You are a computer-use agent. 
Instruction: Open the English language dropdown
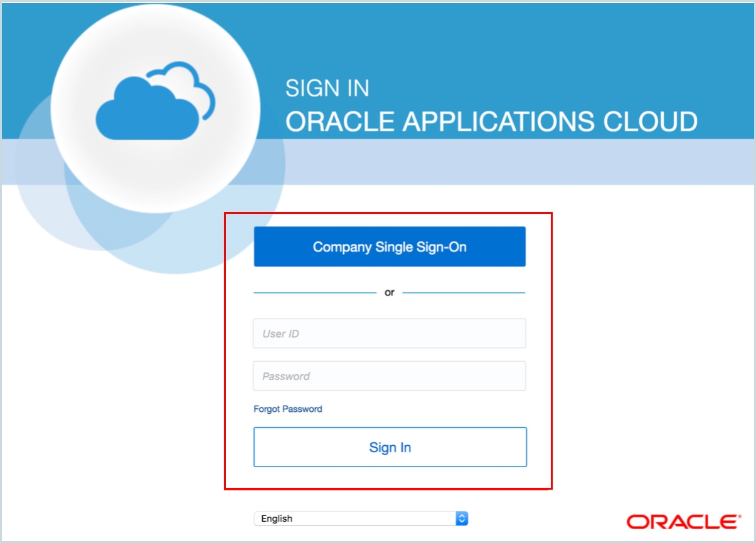361,519
